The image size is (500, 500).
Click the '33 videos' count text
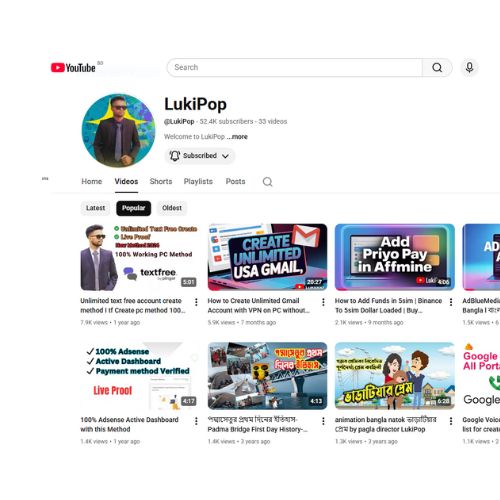273,121
